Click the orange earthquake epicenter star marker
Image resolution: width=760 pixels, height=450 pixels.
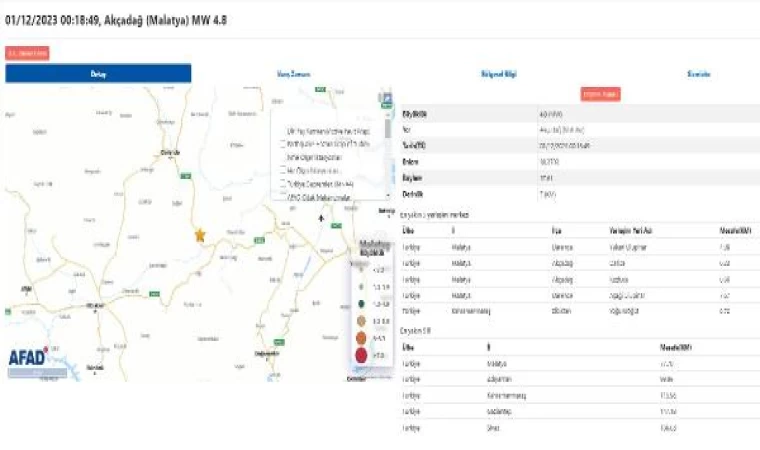pos(199,234)
